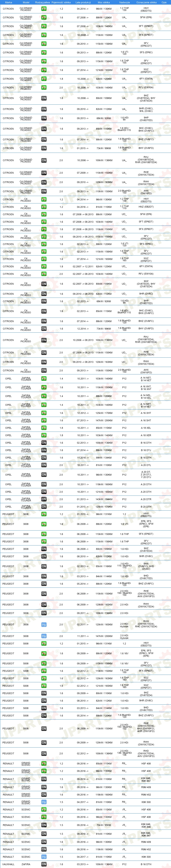The image size is (171, 868).
Task: Click diesel ON icon in Peugeot 3008 85kW / 116KM row
Action: 44,566
